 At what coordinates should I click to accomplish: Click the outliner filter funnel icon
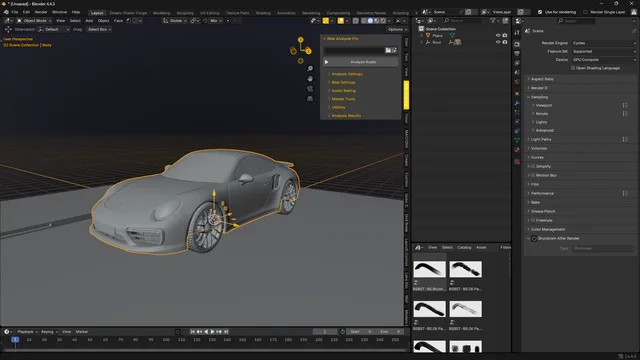pos(493,20)
